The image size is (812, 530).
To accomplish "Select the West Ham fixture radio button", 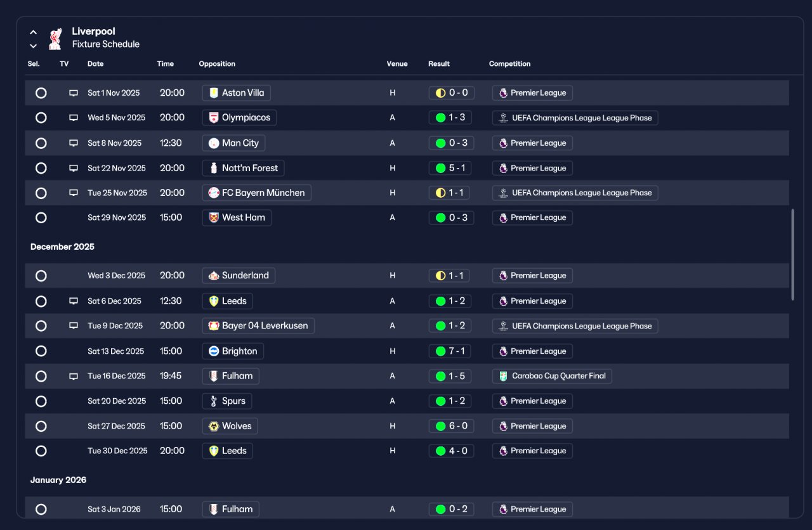I will tap(41, 217).
